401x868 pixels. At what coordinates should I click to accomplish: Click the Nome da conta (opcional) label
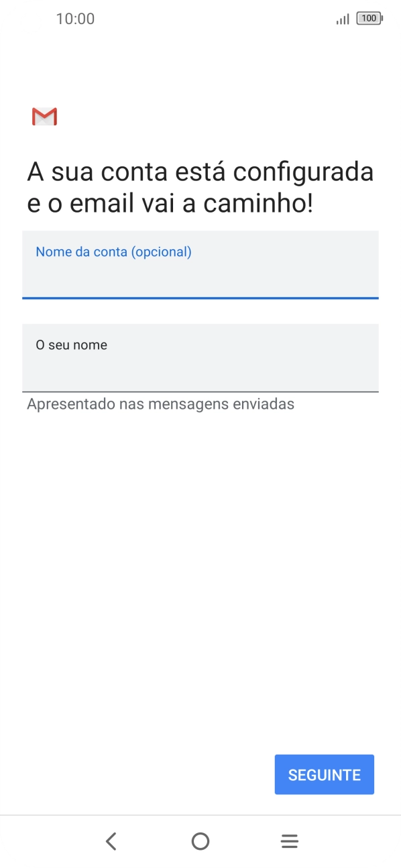point(114,251)
